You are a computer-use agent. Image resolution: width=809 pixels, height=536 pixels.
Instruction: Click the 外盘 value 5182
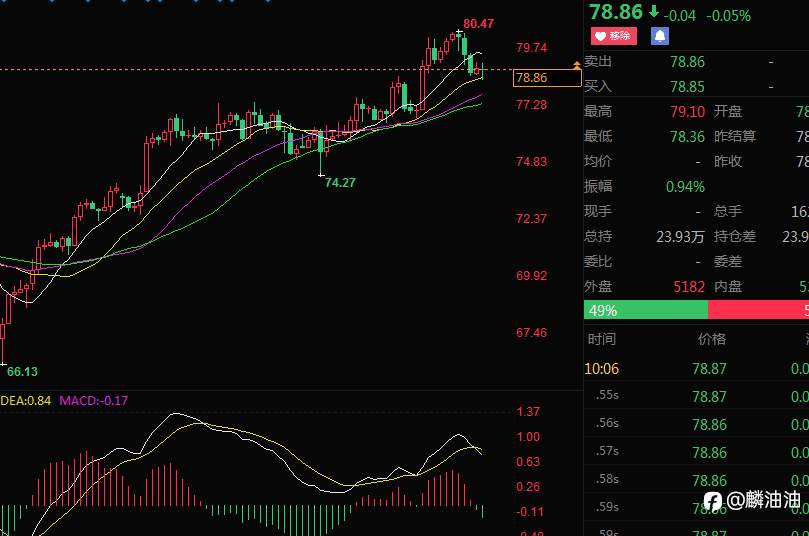pyautogui.click(x=689, y=287)
